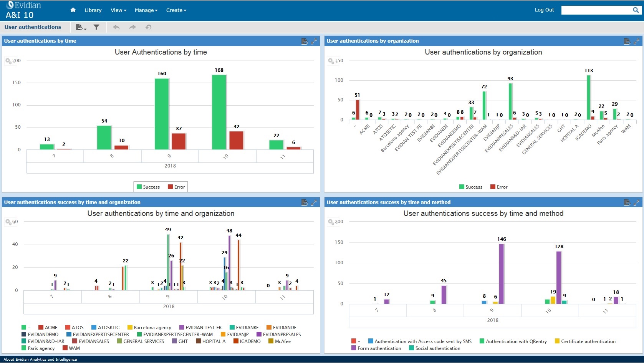Toggle Certificate authentication series in method legend
Screen dimensions: 644x363
click(585, 341)
